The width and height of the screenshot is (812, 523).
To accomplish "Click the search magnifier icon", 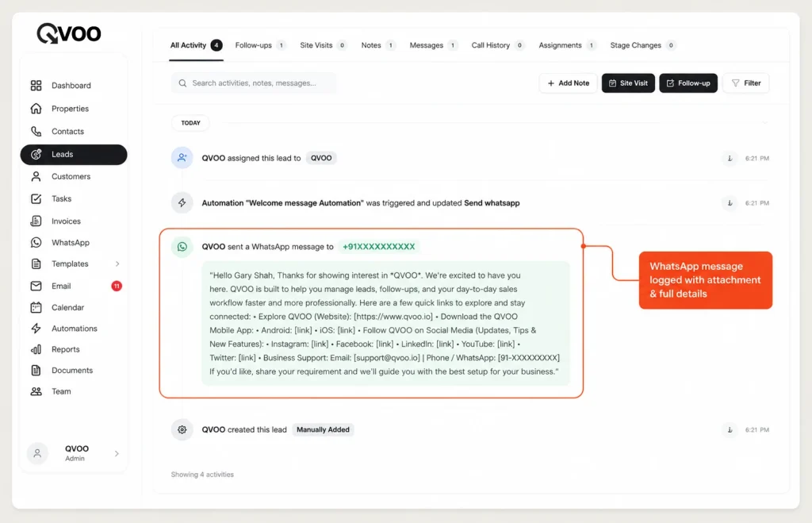I will coord(182,83).
